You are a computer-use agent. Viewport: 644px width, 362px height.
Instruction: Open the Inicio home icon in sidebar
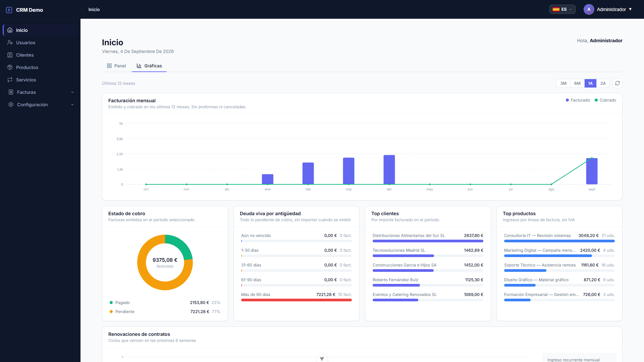click(10, 30)
